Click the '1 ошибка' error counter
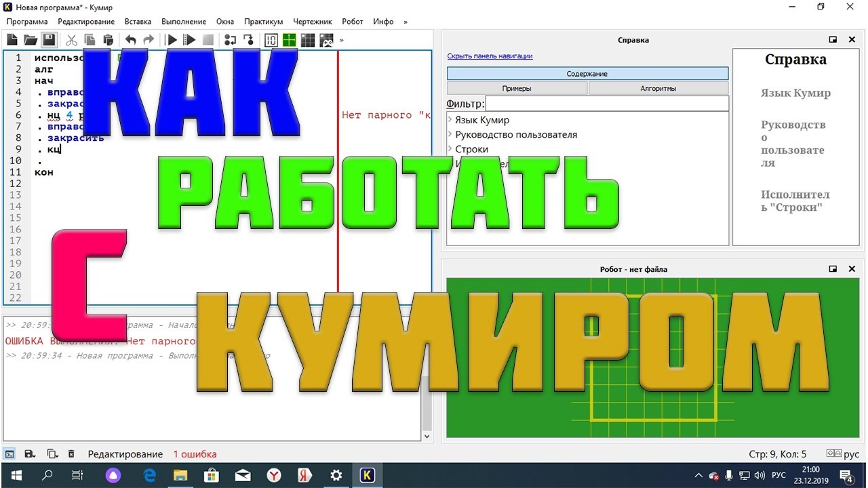Screen dimensions: 868x488 (195, 454)
